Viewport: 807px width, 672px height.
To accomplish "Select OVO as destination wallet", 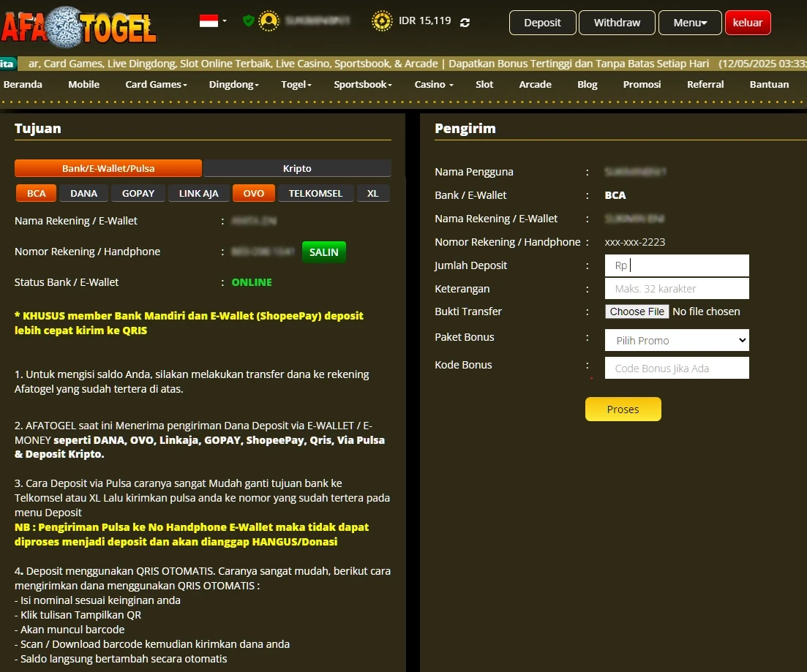I will click(x=254, y=194).
